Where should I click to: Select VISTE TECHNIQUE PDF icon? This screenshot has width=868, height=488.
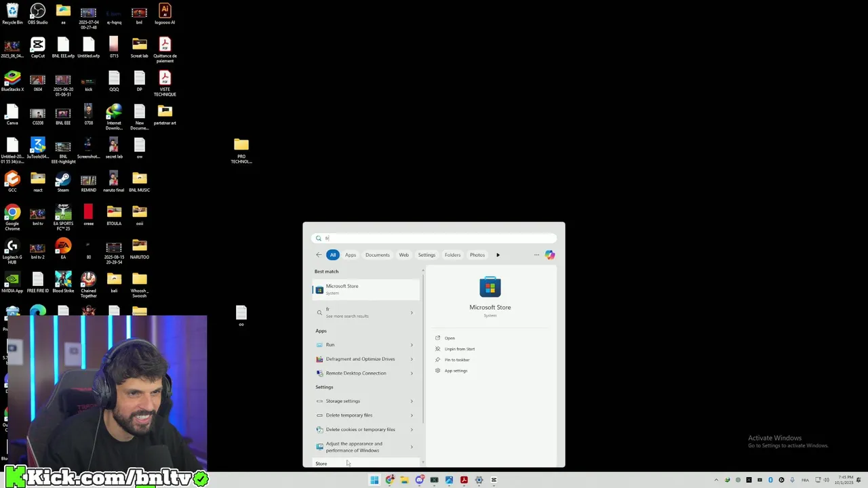[x=165, y=83]
